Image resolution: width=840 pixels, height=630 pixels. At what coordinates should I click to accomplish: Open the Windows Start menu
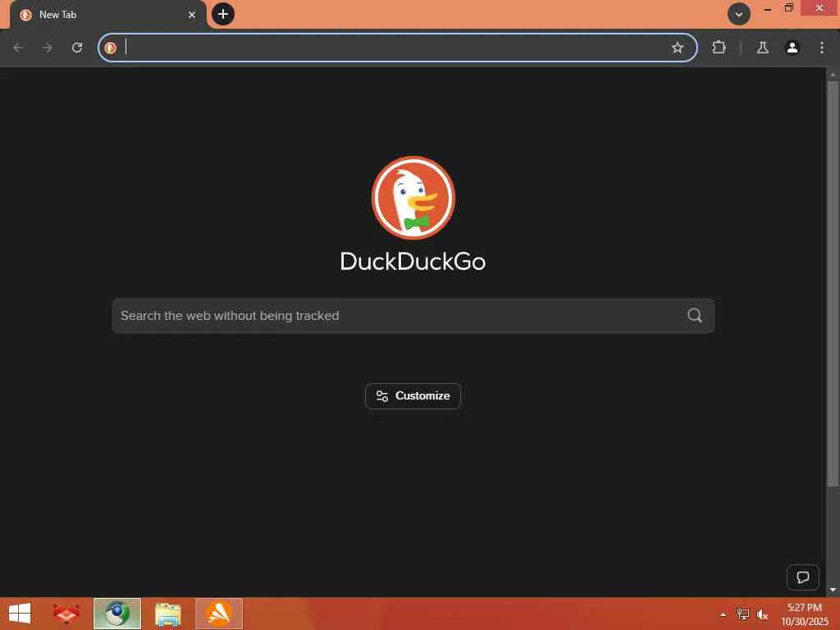[x=20, y=614]
